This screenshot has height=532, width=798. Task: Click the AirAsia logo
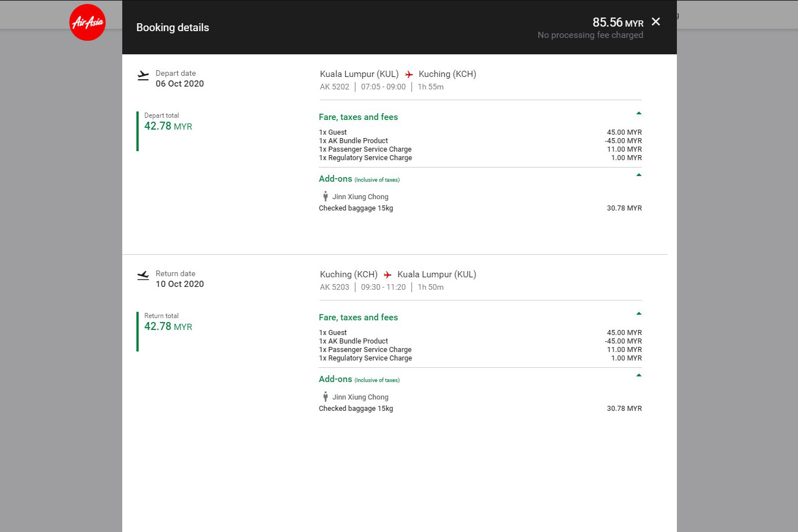87,23
